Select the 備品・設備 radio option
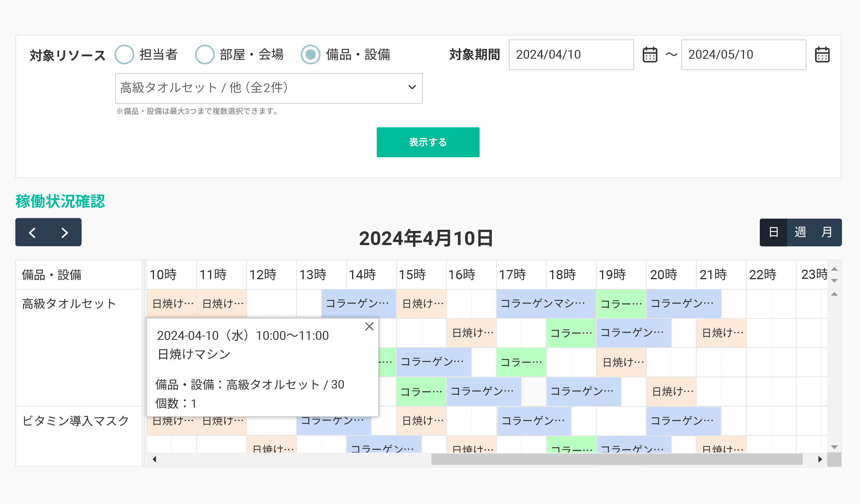 point(310,54)
